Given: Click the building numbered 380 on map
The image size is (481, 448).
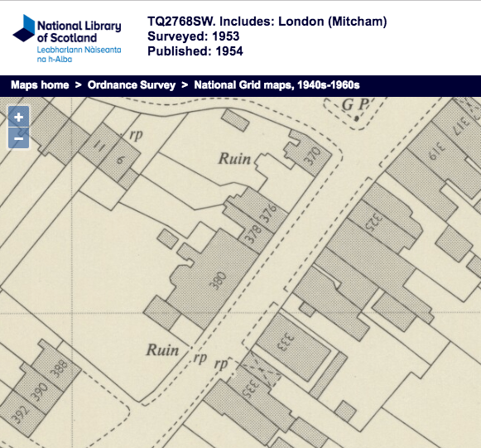Looking at the screenshot, I should [x=218, y=281].
